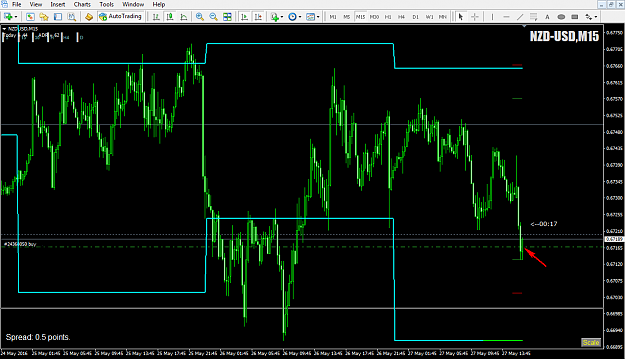Screen dimensions: 625x360
Task: Select the Trendline drawing tool
Action: pyautogui.click(x=520, y=17)
